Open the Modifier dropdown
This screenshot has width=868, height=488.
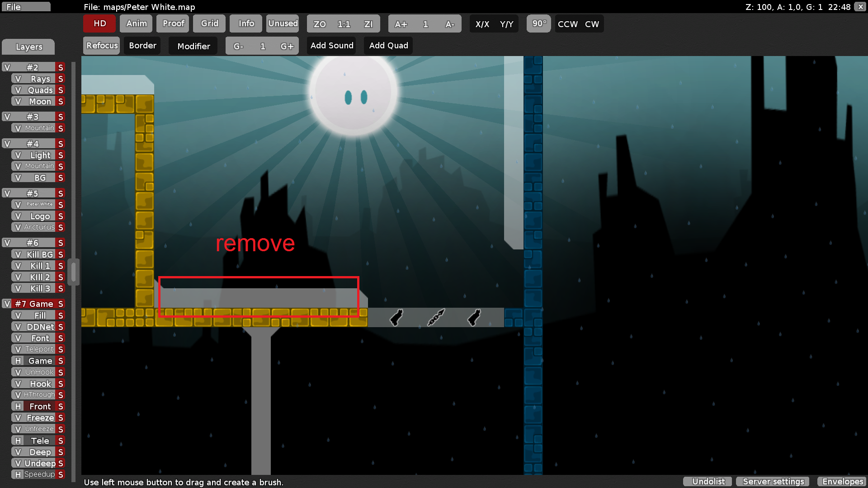click(x=193, y=46)
